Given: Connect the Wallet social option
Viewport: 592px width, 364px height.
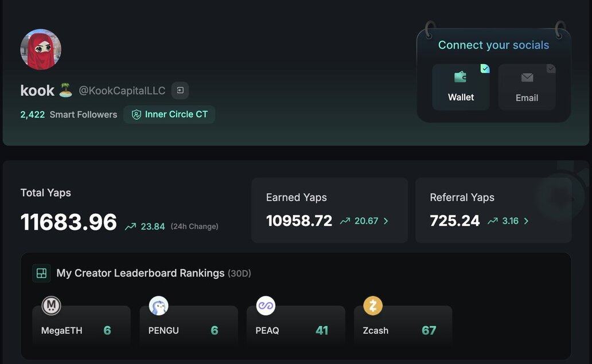Looking at the screenshot, I should [x=461, y=87].
